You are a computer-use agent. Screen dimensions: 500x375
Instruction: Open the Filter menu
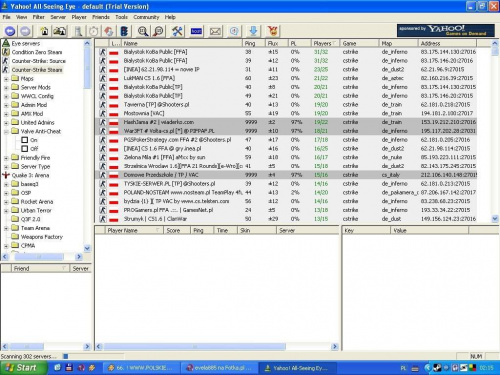click(38, 17)
